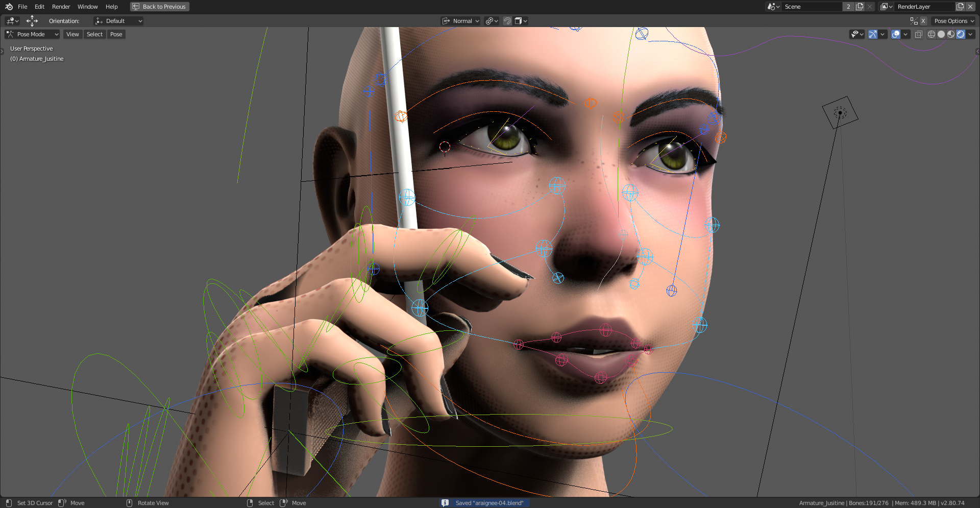
Task: Toggle show overlays icon
Action: pyautogui.click(x=896, y=34)
